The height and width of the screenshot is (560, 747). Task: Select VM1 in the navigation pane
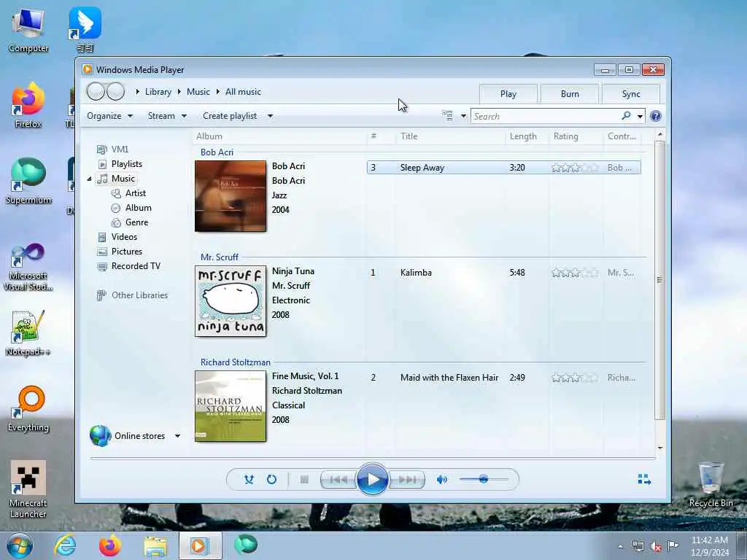120,149
